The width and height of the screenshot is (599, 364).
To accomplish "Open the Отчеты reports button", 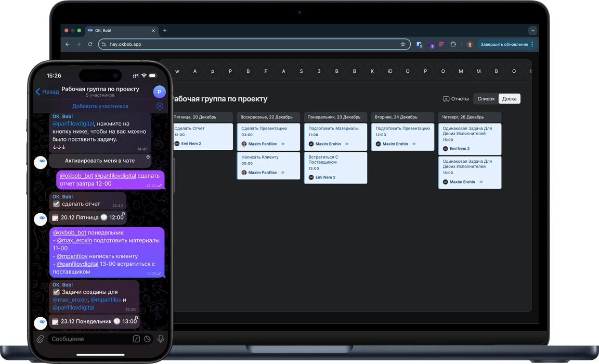I will 455,99.
